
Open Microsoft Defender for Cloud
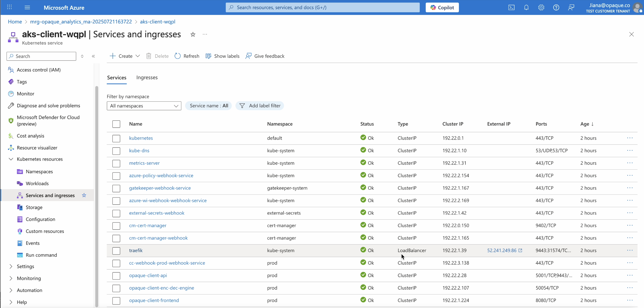pyautogui.click(x=48, y=121)
